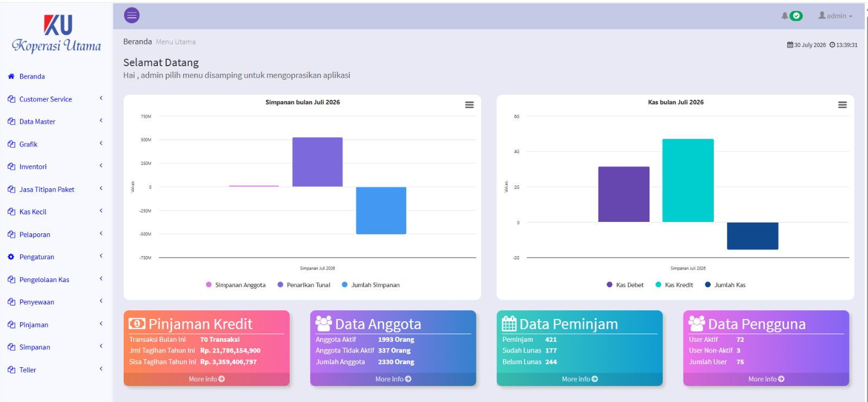Click the green check status badge
The height and width of the screenshot is (402, 868).
796,16
